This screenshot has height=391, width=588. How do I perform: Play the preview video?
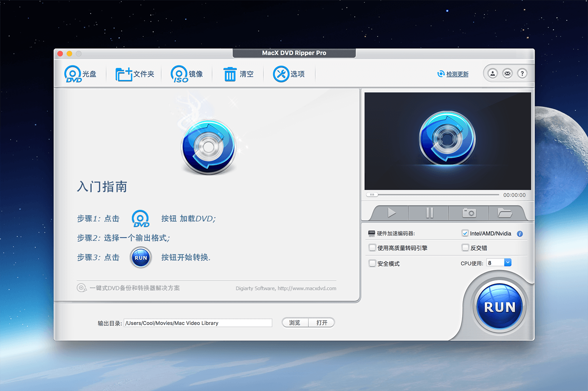[x=391, y=213]
